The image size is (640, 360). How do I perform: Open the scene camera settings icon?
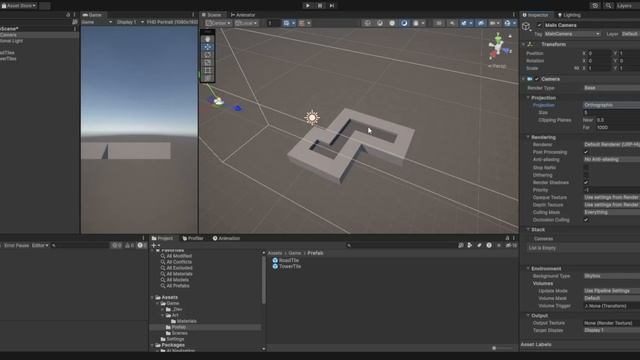point(493,23)
